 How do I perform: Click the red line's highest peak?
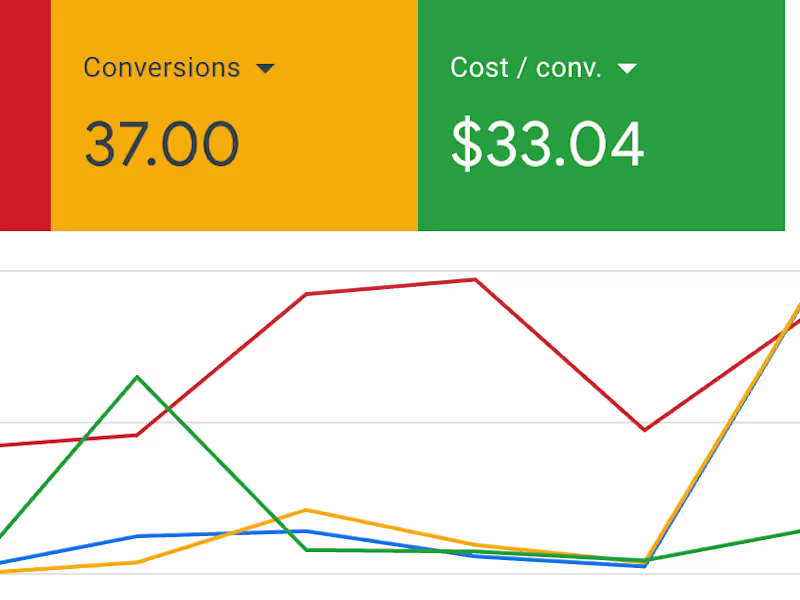point(475,279)
